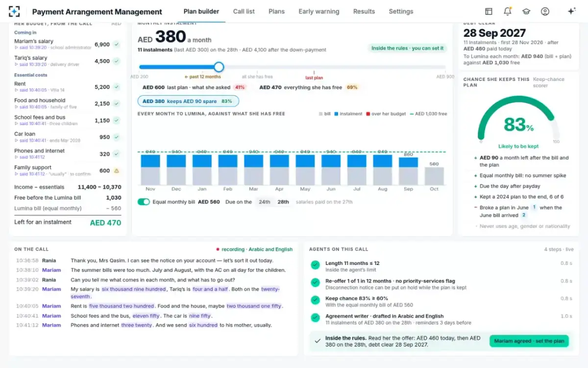Click the green check for Keep chance step
The height and width of the screenshot is (368, 588).
[315, 300]
